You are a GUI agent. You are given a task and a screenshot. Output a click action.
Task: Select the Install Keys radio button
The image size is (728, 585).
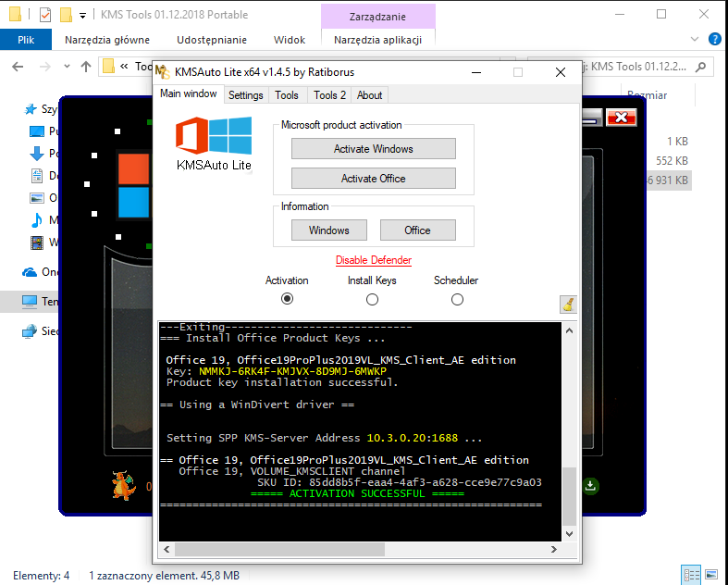[372, 299]
